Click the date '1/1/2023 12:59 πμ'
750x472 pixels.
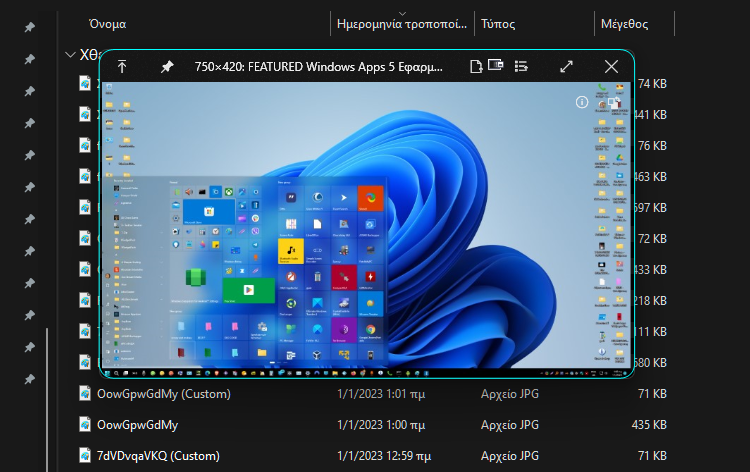click(x=384, y=456)
